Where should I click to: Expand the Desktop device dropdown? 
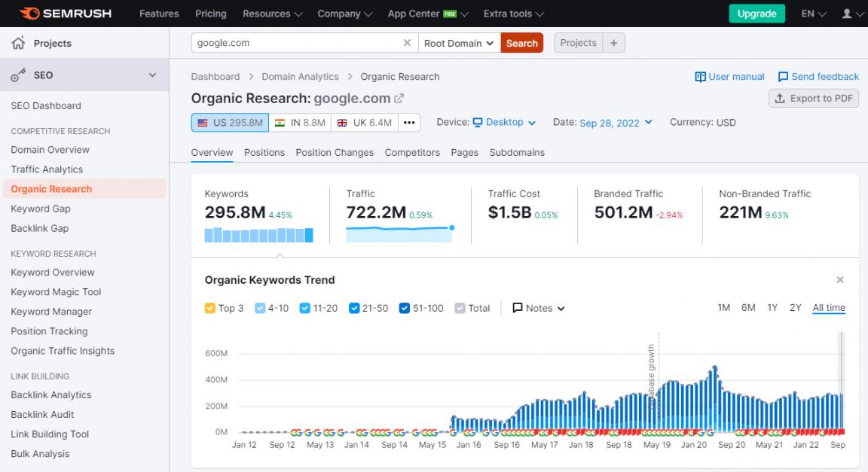click(x=504, y=122)
